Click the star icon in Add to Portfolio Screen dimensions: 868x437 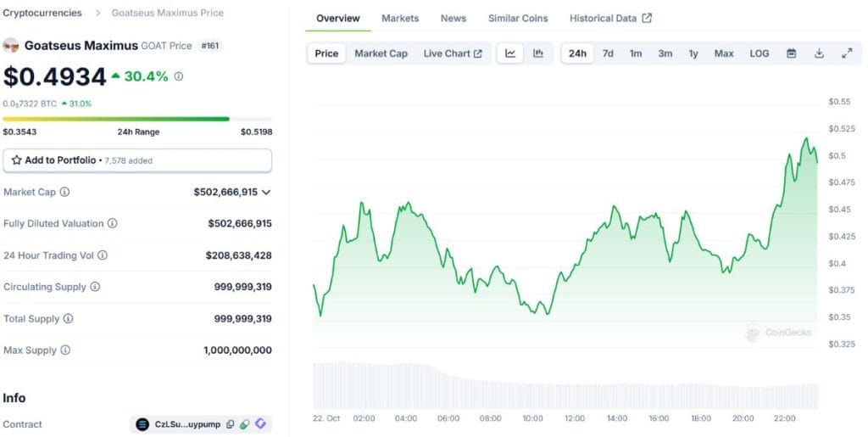pos(17,160)
